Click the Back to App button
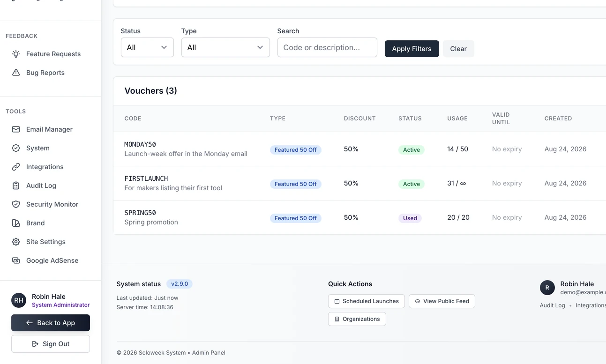The width and height of the screenshot is (606, 364). pyautogui.click(x=51, y=323)
